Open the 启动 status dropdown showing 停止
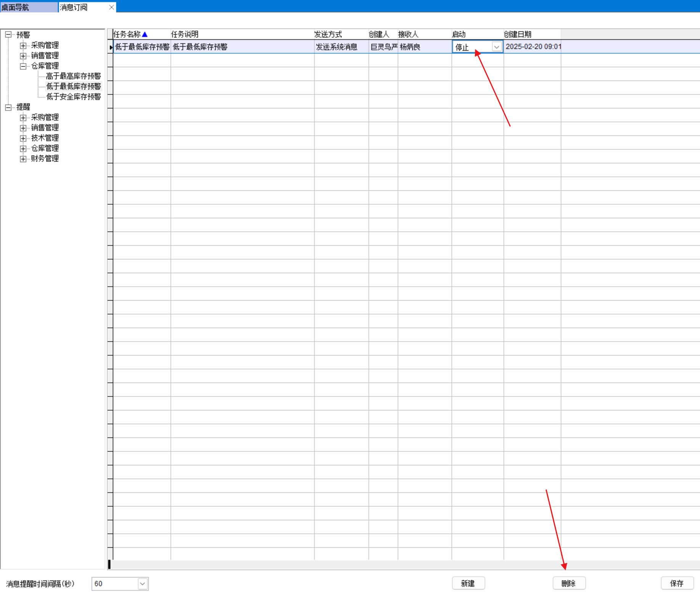Screen dimensions: 700x593 coord(496,47)
